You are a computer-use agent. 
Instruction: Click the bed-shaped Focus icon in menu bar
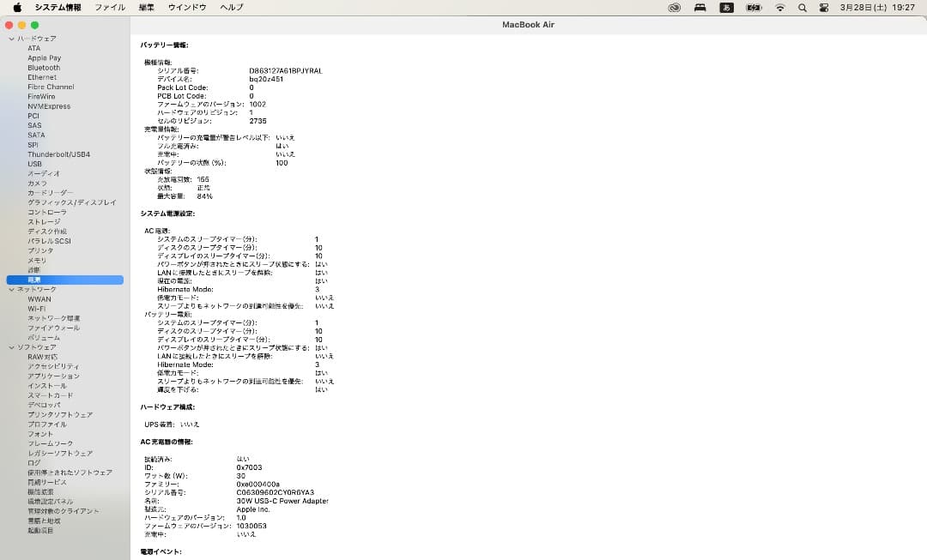coord(700,8)
